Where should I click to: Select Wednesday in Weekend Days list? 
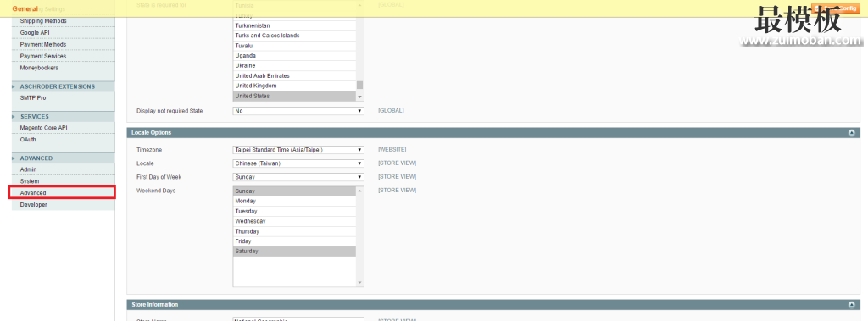294,221
